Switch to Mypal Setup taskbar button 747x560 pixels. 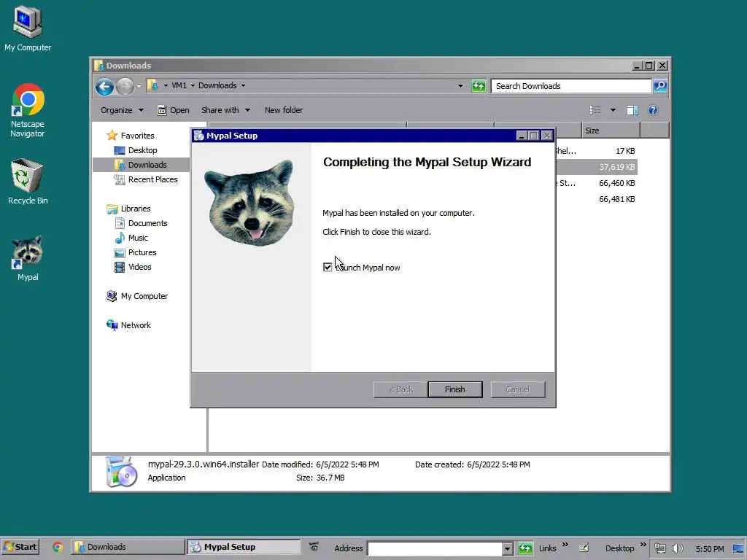(244, 547)
